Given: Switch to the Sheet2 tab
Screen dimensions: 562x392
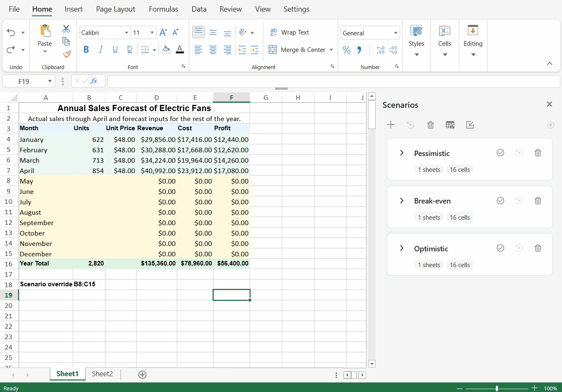Looking at the screenshot, I should tap(102, 374).
